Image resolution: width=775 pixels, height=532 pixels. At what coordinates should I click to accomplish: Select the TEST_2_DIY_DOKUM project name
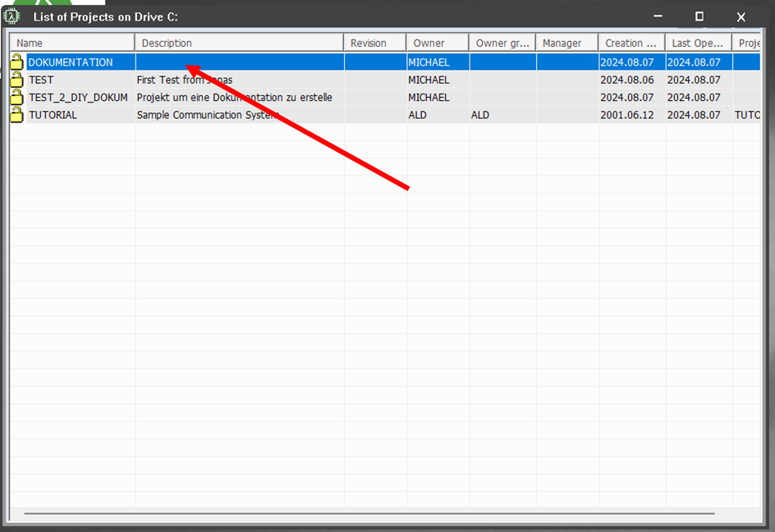[78, 98]
